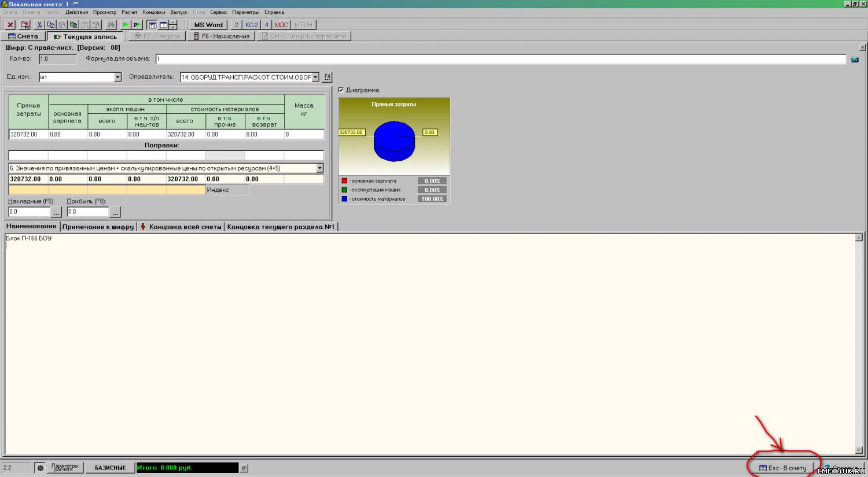Click the save-with-red-mark toolbar icon
This screenshot has width=868, height=477.
pos(25,25)
